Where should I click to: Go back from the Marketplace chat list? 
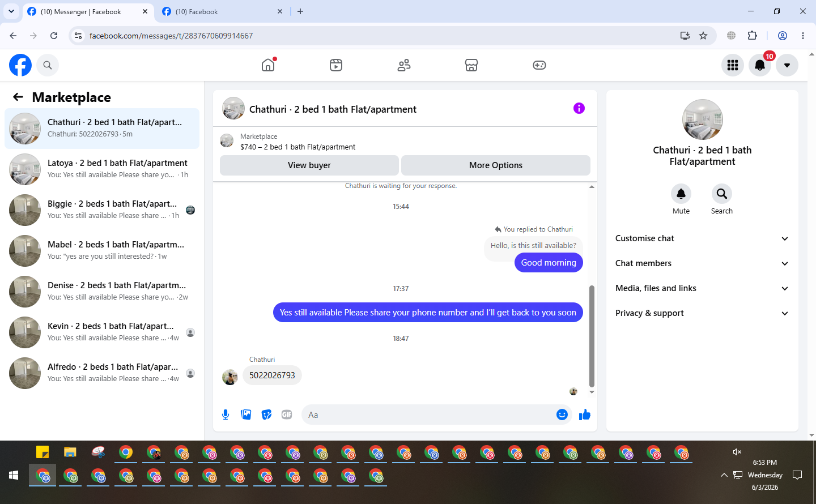(x=18, y=97)
